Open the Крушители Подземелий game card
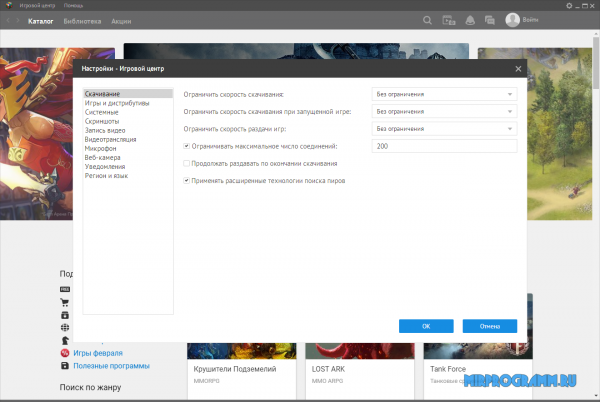 [241, 371]
